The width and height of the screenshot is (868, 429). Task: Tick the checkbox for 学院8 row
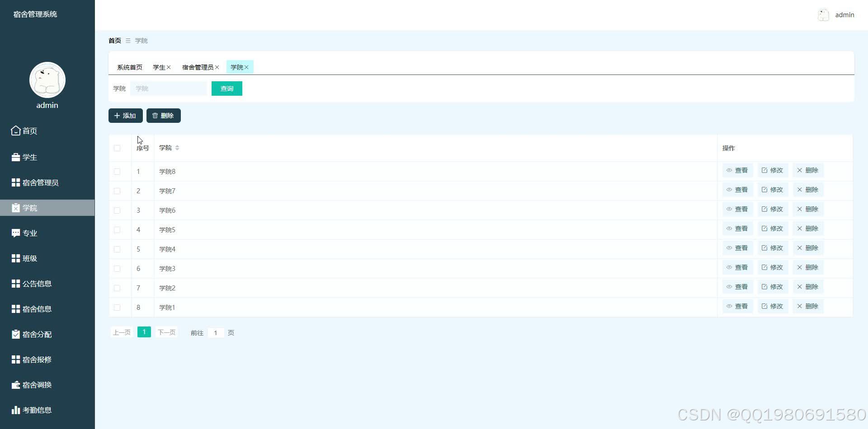[x=117, y=172]
